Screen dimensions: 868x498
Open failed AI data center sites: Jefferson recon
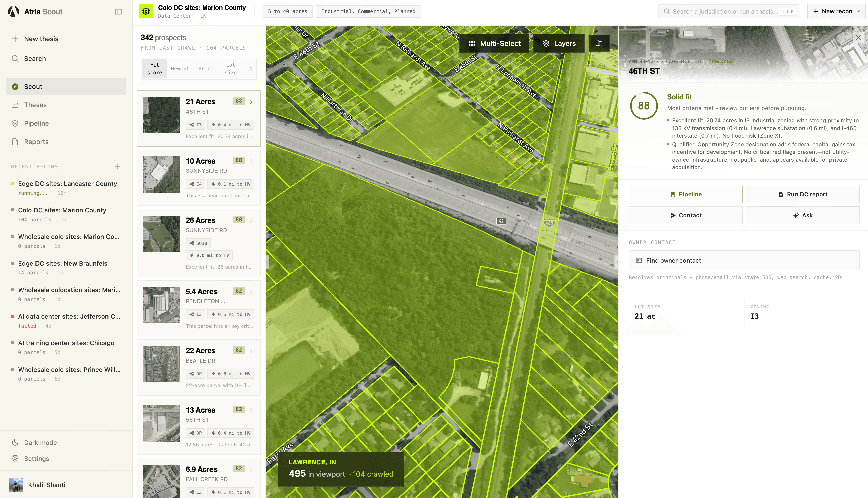click(66, 321)
